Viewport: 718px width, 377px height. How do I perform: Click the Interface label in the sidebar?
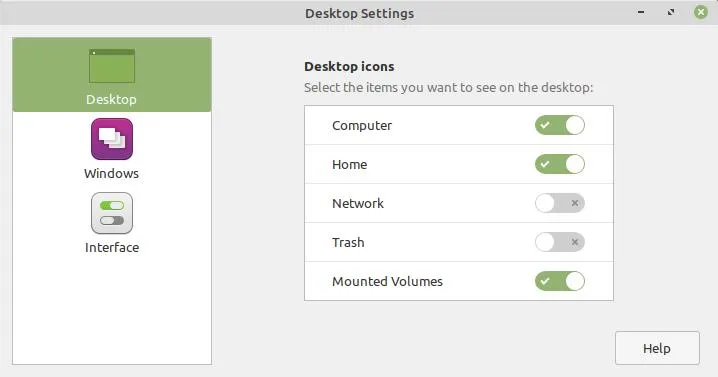[112, 247]
